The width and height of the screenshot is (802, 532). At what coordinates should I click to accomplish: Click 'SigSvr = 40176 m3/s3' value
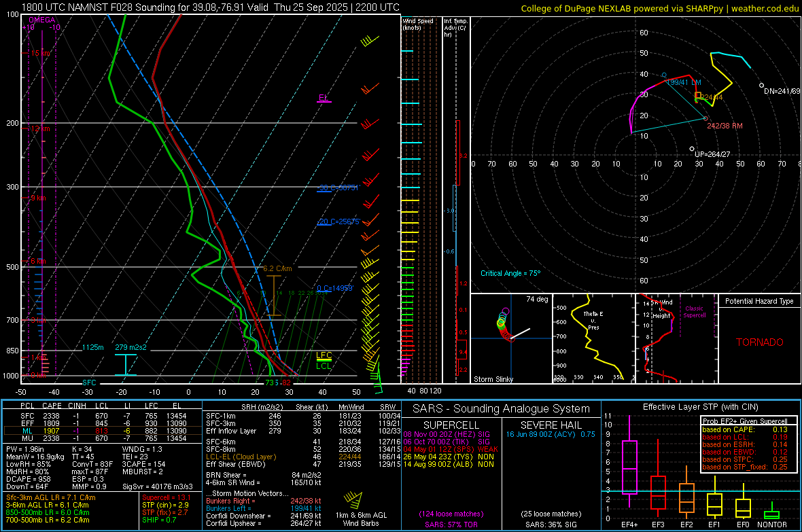click(157, 486)
